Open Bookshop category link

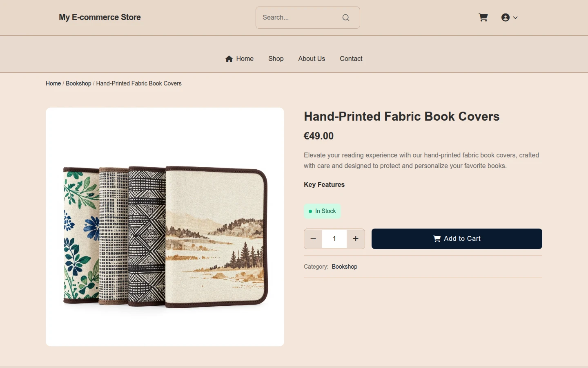[x=345, y=267]
